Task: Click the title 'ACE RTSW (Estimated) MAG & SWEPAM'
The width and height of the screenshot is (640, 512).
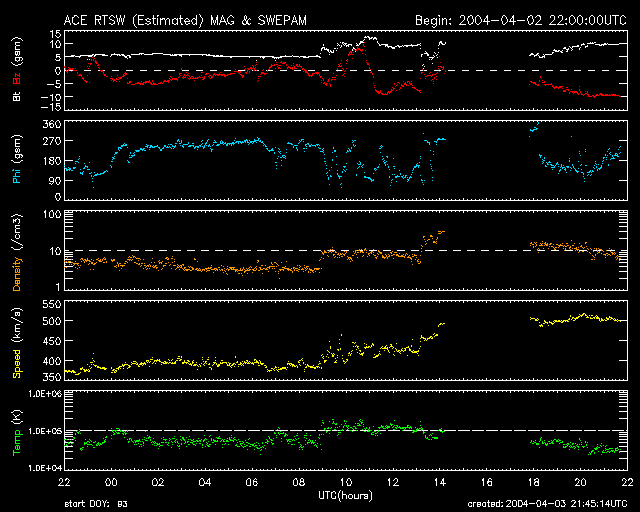Action: 185,20
